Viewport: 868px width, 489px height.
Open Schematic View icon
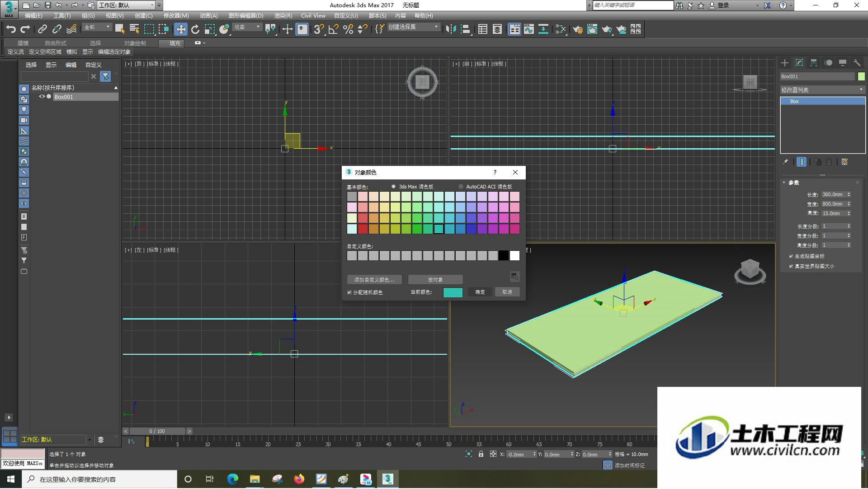click(x=543, y=29)
